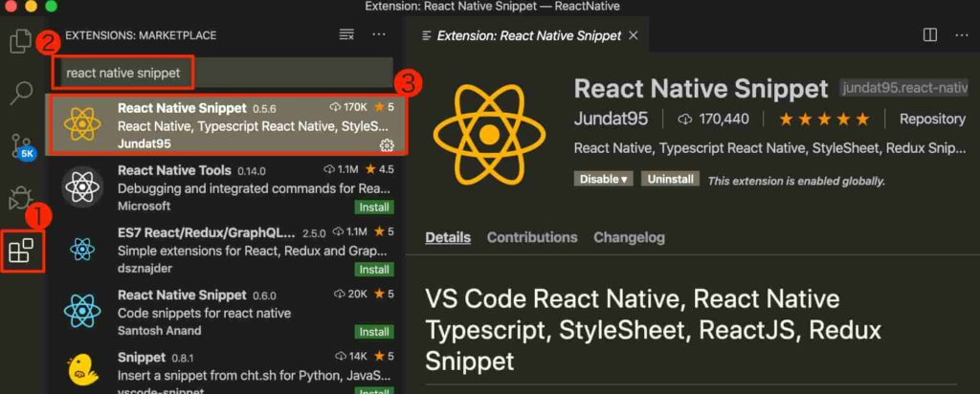Click the 'Extension: React Native Snippet' editor tab
Screen dimensions: 980x394
528,35
